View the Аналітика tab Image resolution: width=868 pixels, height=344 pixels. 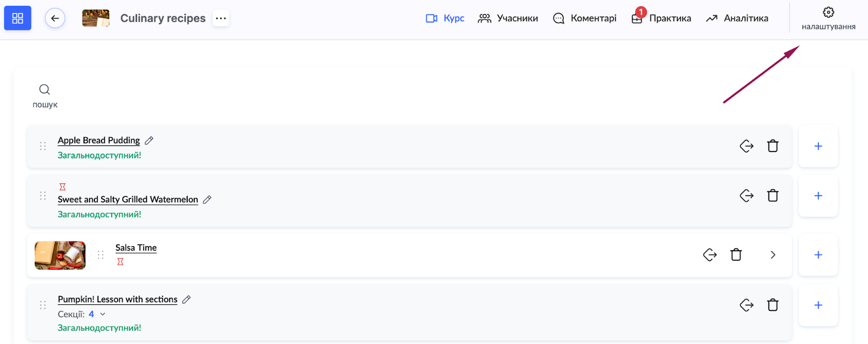click(737, 18)
